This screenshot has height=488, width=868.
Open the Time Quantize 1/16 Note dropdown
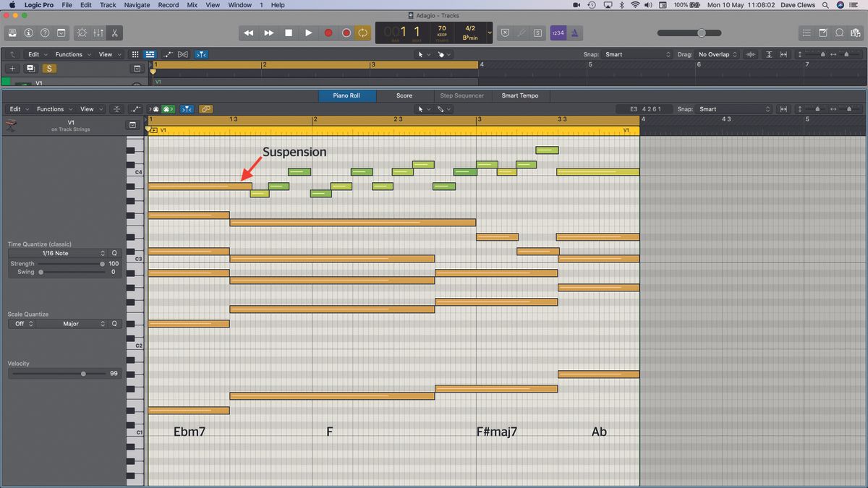(54, 253)
